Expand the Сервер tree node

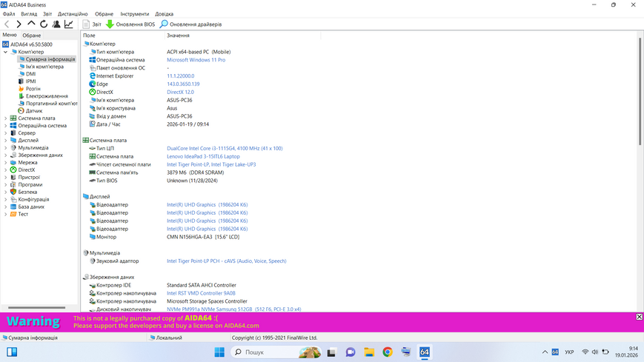(x=5, y=133)
